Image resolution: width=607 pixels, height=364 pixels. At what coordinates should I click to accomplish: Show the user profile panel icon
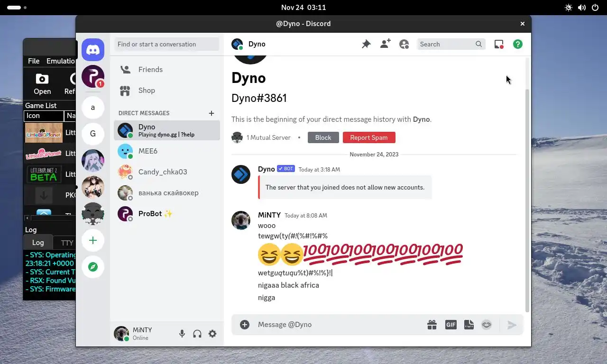point(404,44)
